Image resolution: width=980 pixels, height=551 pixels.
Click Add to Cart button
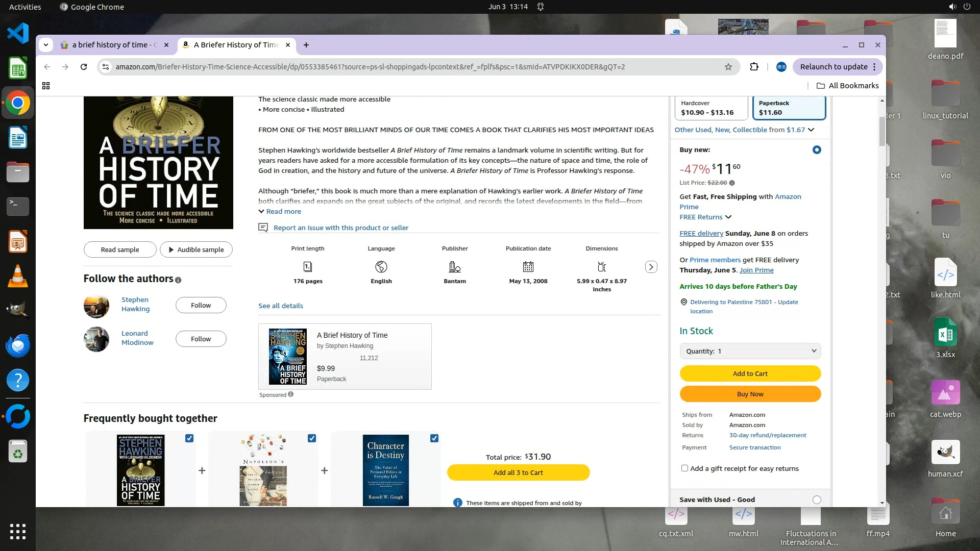(750, 373)
